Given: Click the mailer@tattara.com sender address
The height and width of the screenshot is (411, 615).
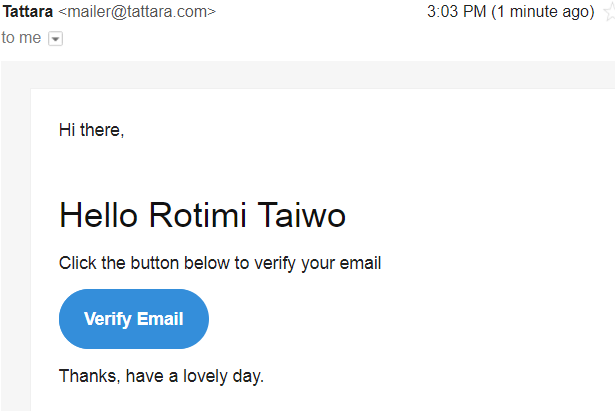Looking at the screenshot, I should click(x=137, y=12).
